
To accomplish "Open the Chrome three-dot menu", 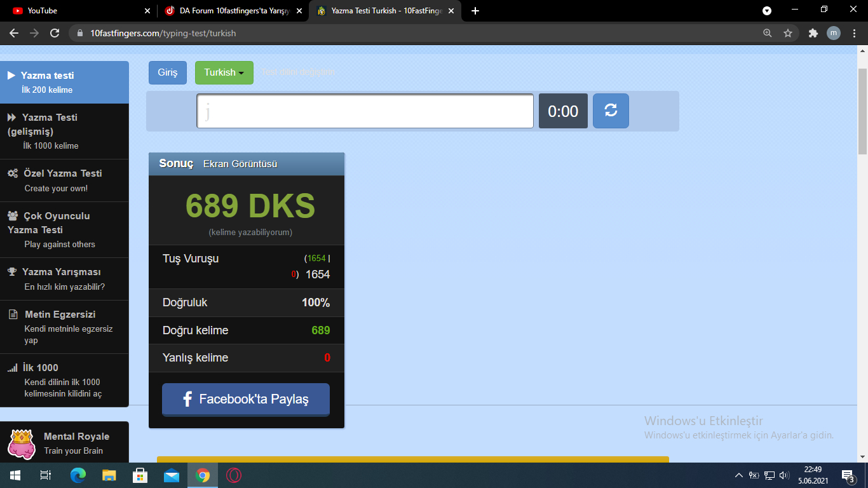I will [853, 33].
